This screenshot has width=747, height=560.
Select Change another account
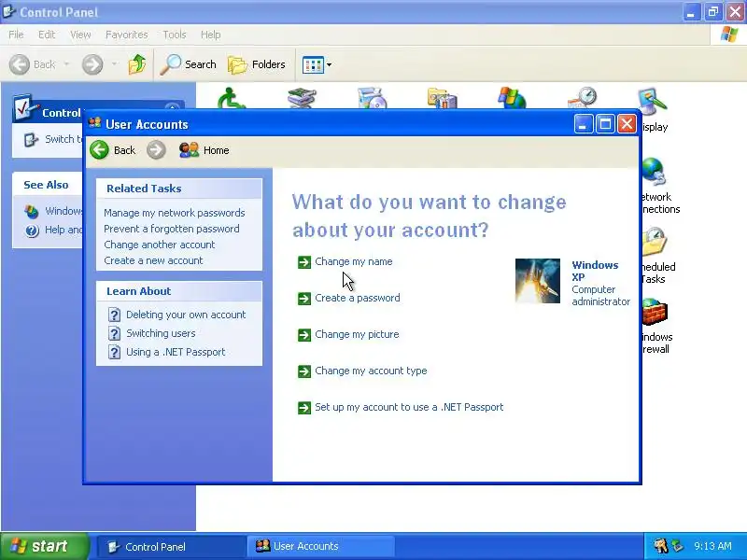[159, 245]
